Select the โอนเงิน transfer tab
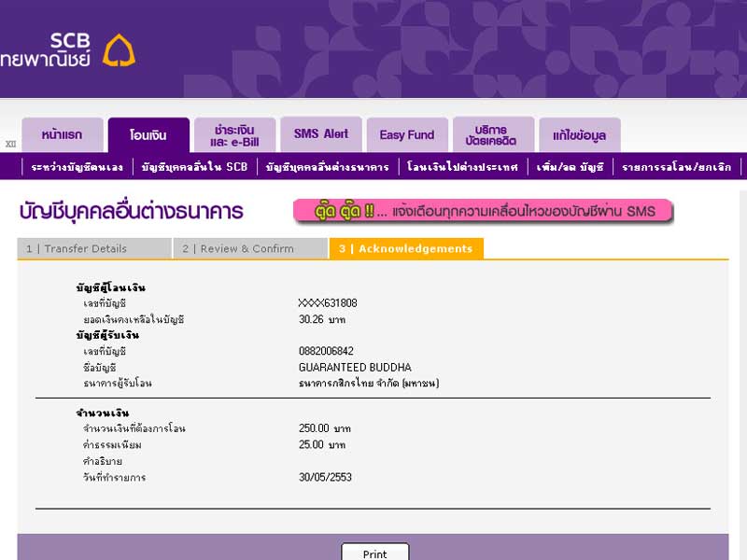 coord(148,135)
